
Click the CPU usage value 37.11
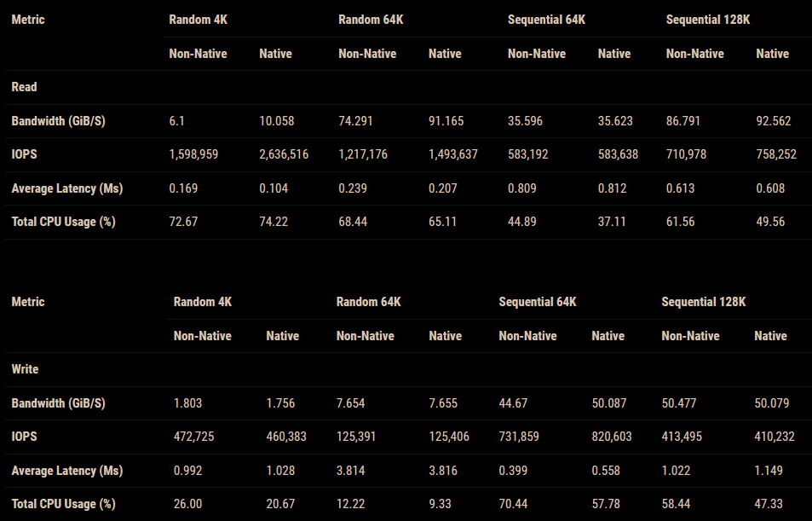[613, 222]
